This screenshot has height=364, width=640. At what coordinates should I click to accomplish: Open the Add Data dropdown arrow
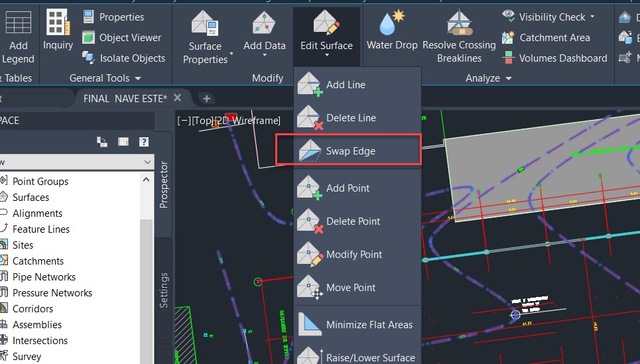[265, 54]
